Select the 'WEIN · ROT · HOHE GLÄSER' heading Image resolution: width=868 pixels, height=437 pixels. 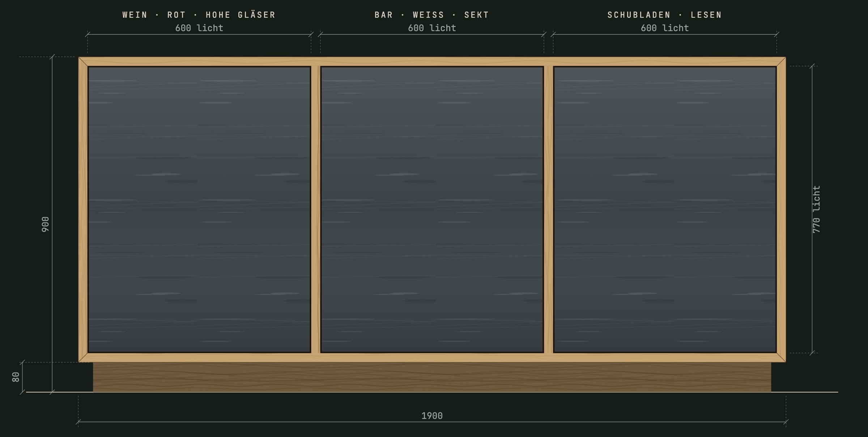click(x=199, y=15)
